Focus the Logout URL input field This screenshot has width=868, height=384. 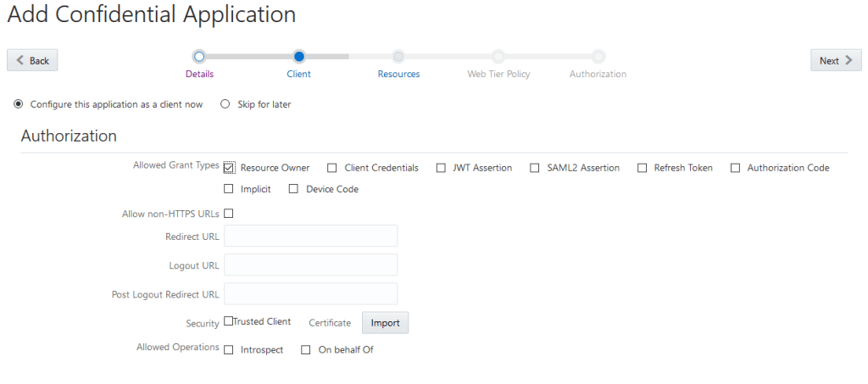[310, 264]
